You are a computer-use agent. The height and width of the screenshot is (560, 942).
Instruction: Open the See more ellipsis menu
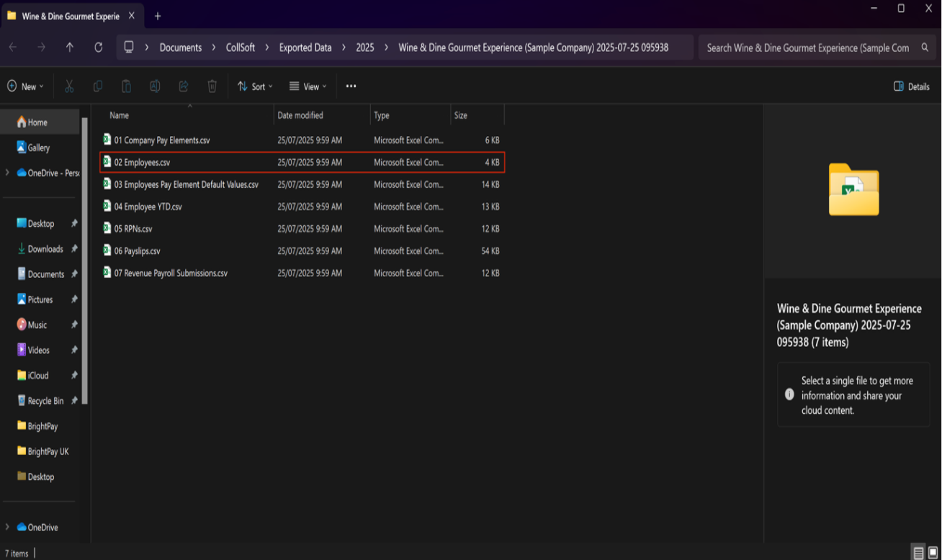click(x=351, y=86)
